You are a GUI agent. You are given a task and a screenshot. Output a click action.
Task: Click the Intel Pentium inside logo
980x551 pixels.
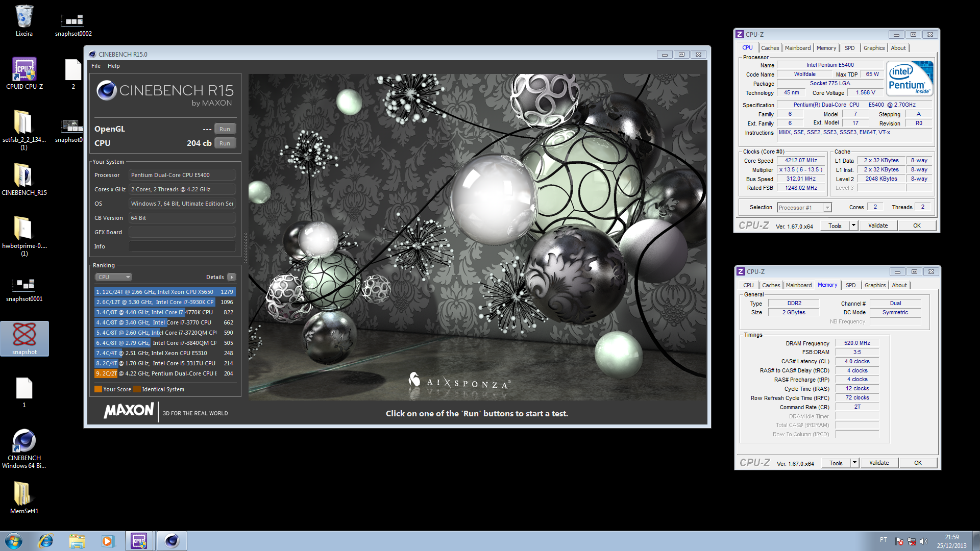point(910,78)
